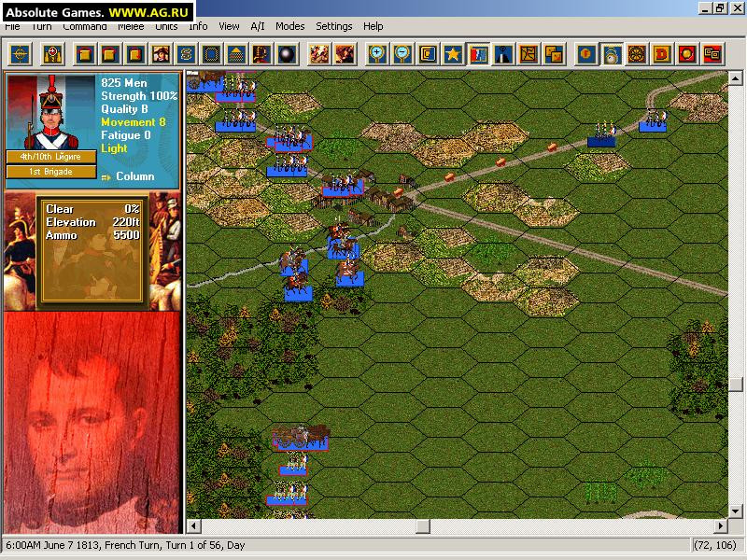The image size is (747, 560).
Task: Click the Napoleon portrait toolbar icon
Action: click(x=161, y=54)
